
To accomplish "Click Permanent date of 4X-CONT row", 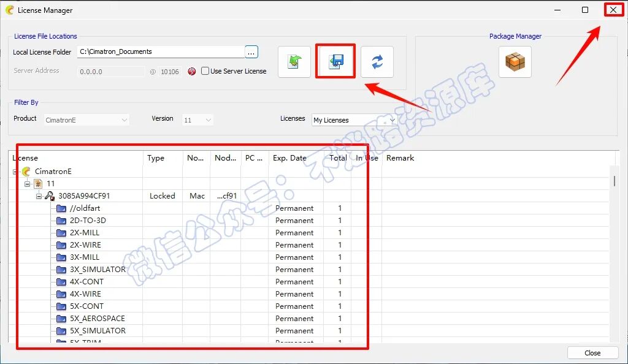I will point(294,282).
